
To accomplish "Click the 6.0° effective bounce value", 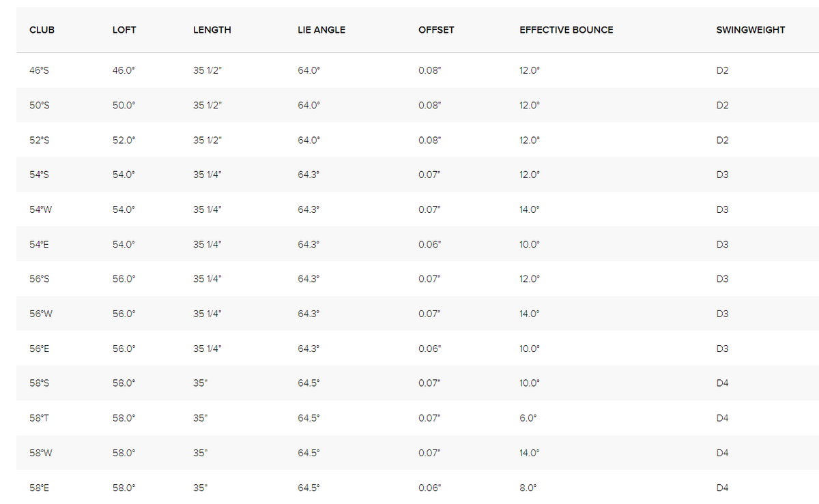I will 528,418.
